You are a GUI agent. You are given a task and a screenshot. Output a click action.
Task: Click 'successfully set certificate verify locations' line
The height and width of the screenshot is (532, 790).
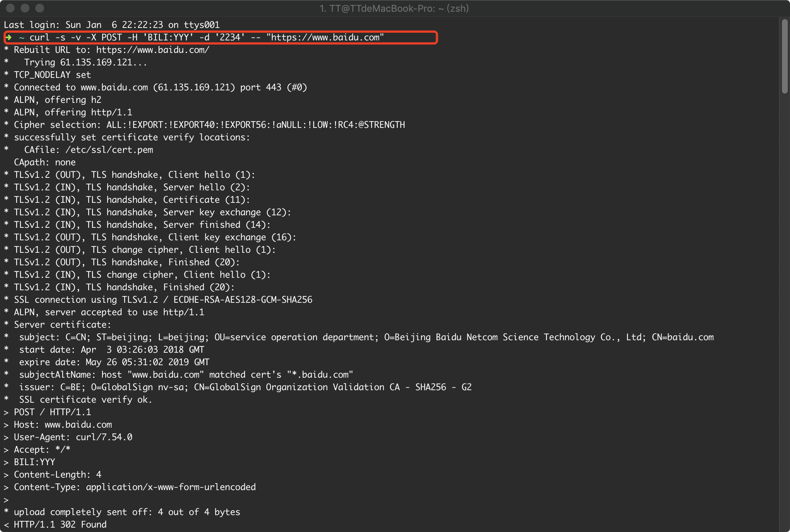click(x=127, y=137)
